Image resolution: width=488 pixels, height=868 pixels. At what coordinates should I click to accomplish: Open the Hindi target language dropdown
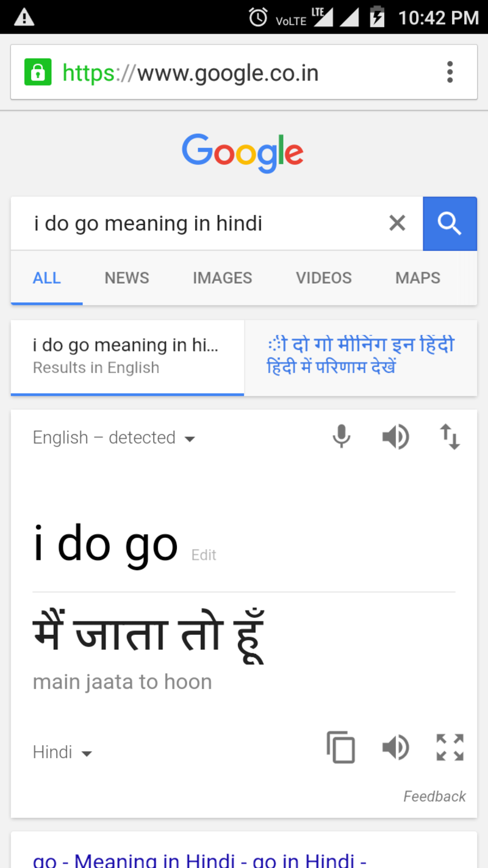point(62,752)
